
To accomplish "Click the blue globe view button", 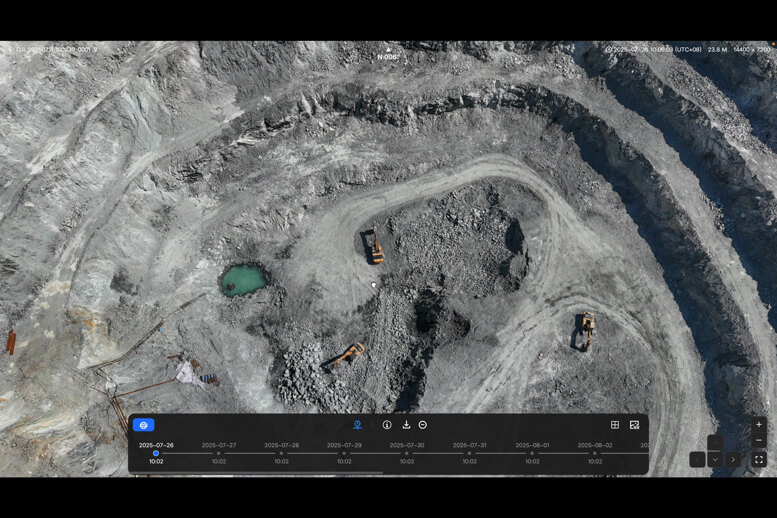I will tap(144, 425).
